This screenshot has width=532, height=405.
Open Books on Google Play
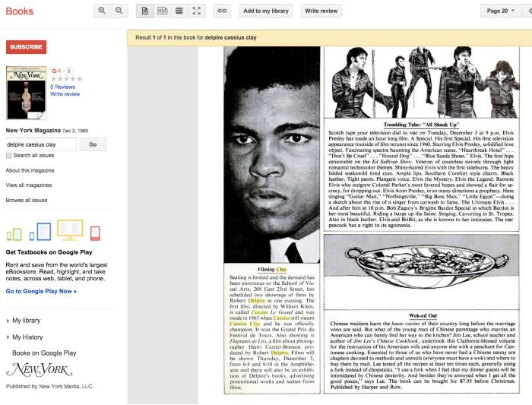coord(44,353)
